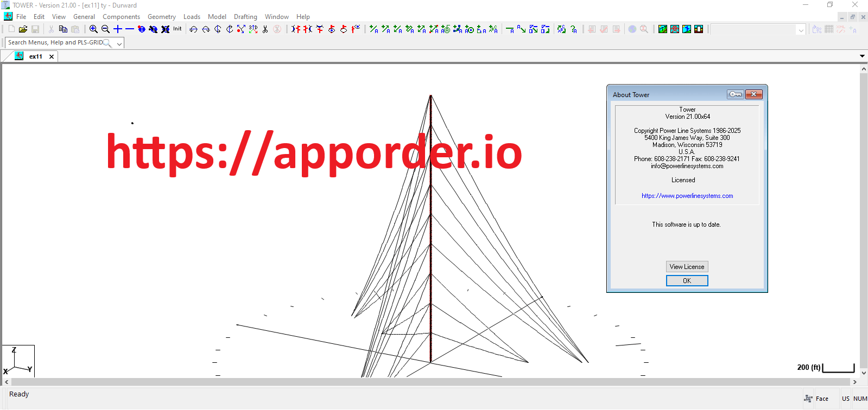Select the ex11 document tab
The height and width of the screenshot is (410, 868).
coord(36,56)
